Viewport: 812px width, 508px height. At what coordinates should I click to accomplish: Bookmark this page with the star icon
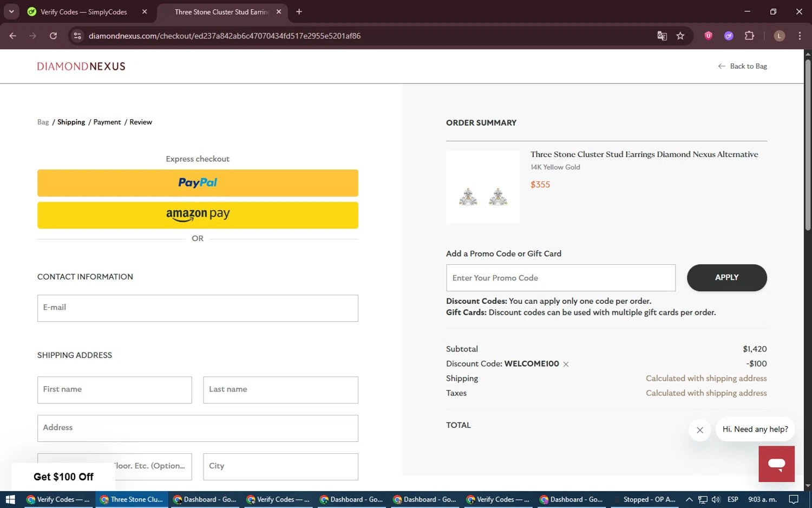(680, 36)
